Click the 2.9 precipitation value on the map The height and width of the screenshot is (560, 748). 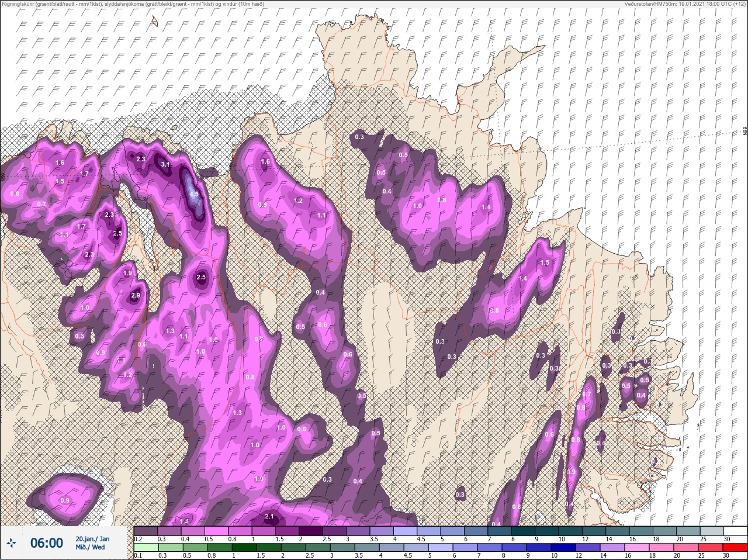pos(136,296)
